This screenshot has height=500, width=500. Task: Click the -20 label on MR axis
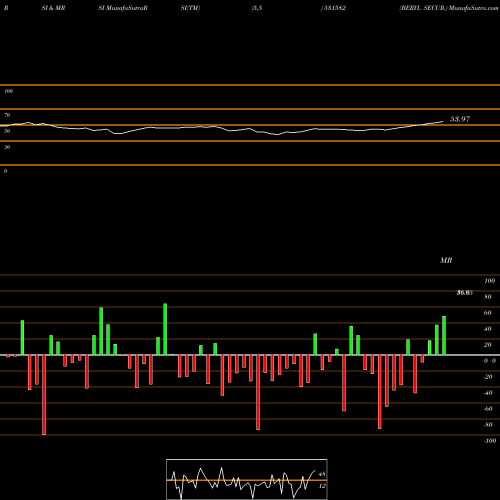[488, 377]
